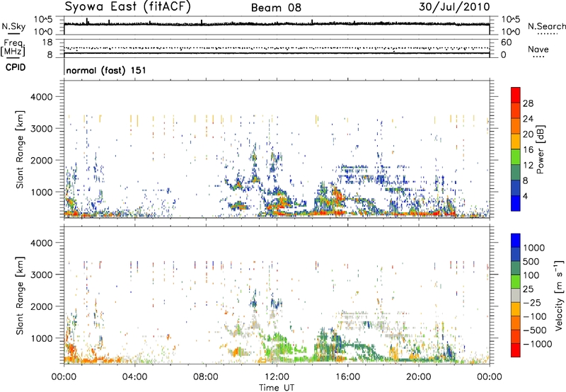Image resolution: width=566 pixels, height=392 pixels.
Task: Click the red top segment of Power color bar
Action: point(516,96)
